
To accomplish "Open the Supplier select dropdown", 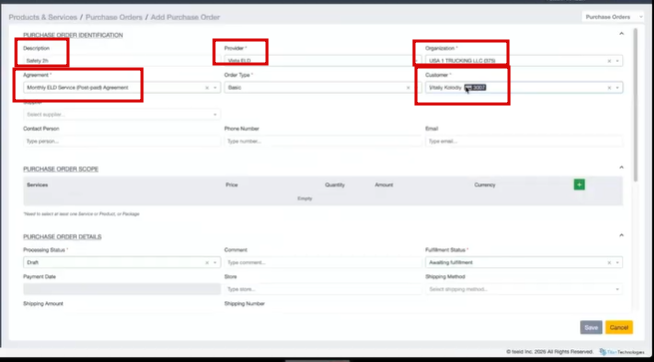I will click(x=122, y=114).
